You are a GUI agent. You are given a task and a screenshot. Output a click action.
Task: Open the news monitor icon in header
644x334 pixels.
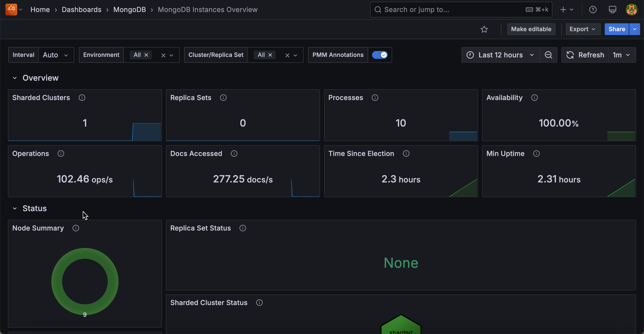(x=612, y=10)
